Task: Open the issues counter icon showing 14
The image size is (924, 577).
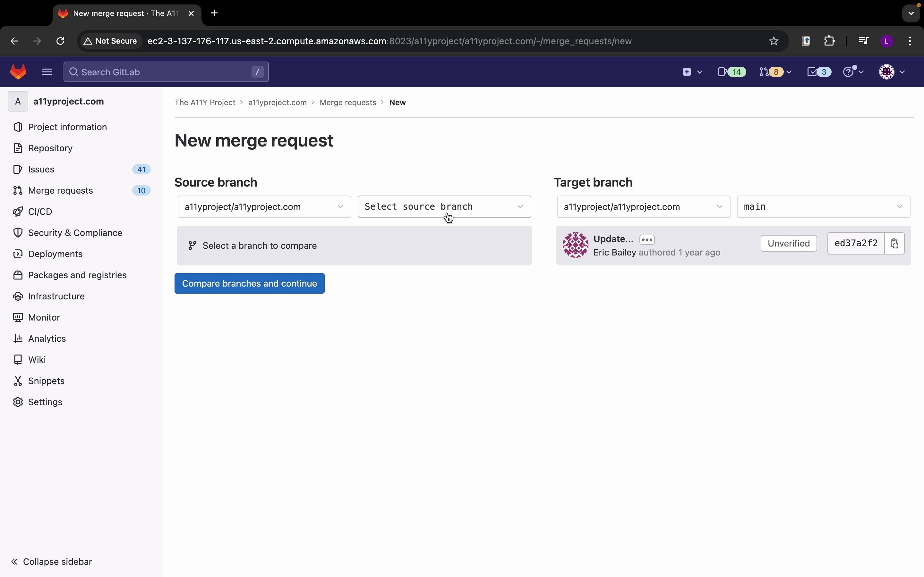Action: (731, 72)
